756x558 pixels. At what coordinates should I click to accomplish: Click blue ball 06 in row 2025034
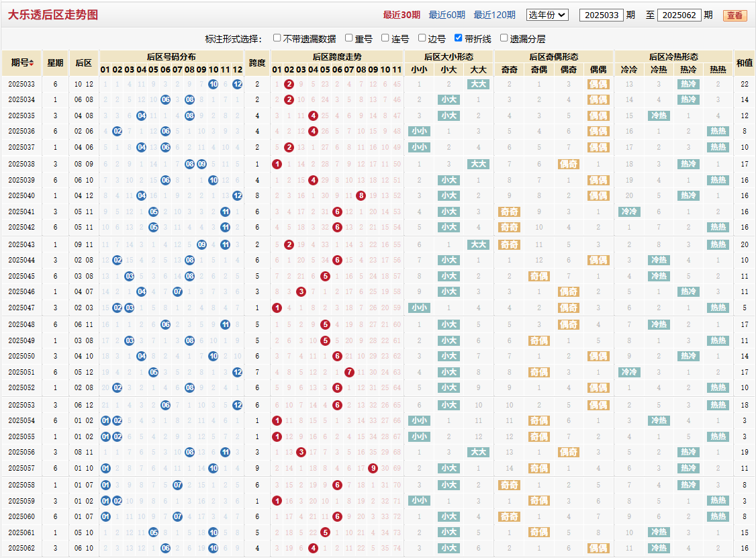pyautogui.click(x=165, y=100)
